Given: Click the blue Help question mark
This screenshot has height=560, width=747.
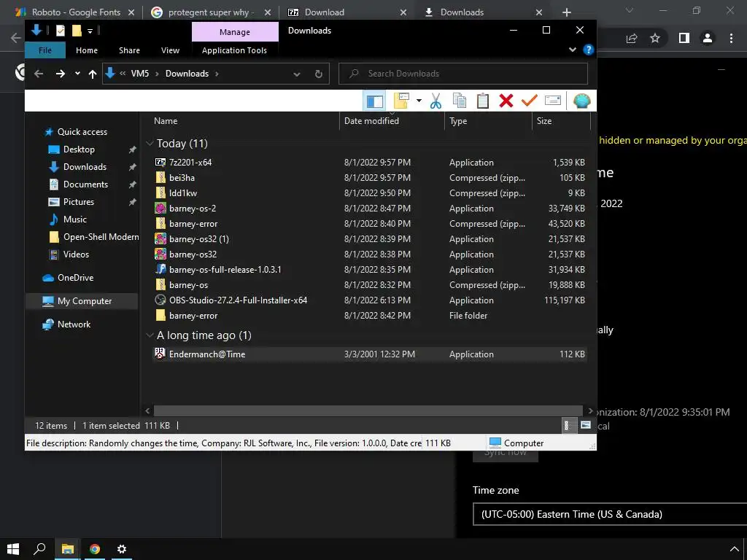Looking at the screenshot, I should 589,50.
